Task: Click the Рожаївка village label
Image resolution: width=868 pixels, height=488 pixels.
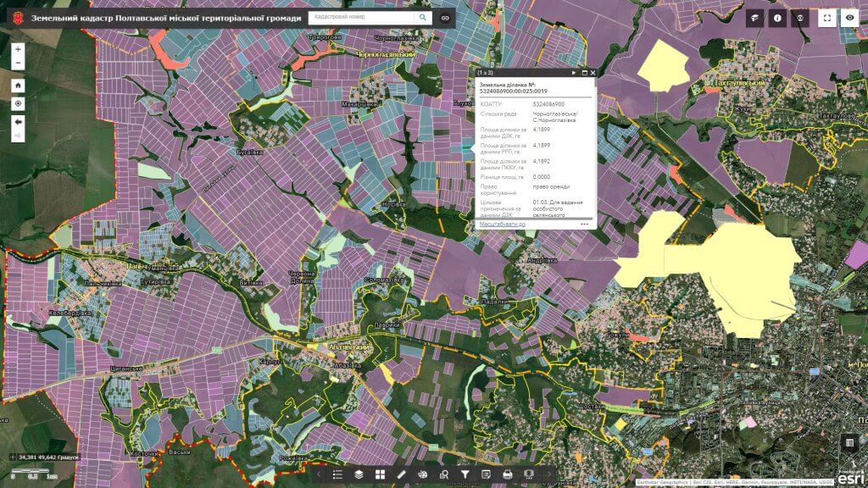Action: [x=293, y=458]
